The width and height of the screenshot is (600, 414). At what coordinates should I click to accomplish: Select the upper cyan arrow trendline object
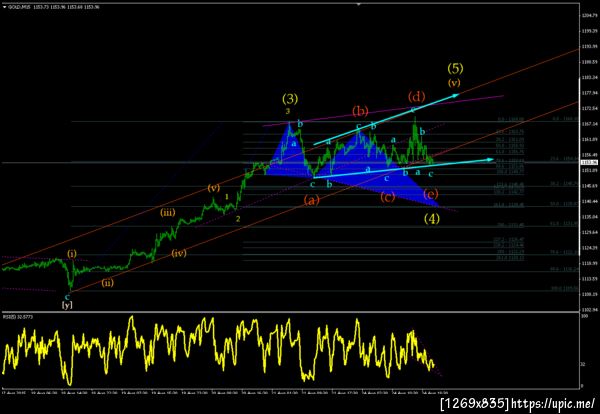tap(386, 119)
